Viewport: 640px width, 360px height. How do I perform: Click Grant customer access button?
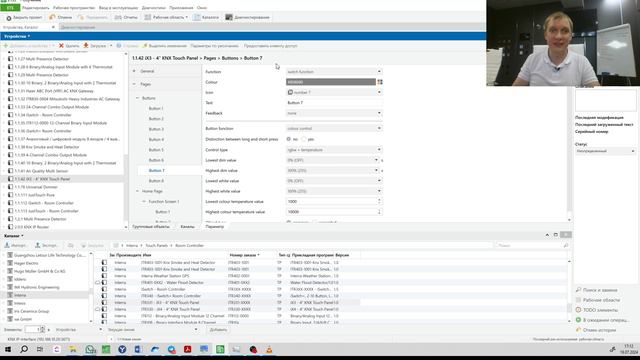pyautogui.click(x=270, y=46)
